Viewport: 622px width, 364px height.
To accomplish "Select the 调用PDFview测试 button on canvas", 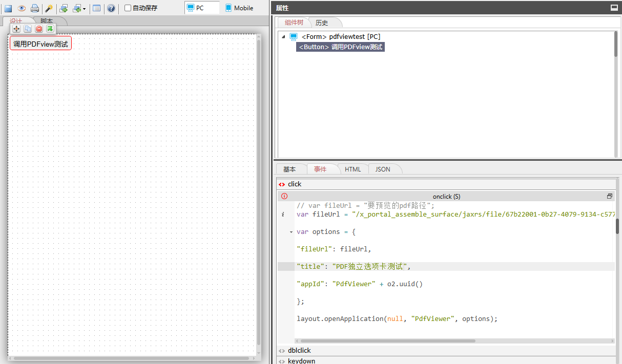I will pos(40,44).
